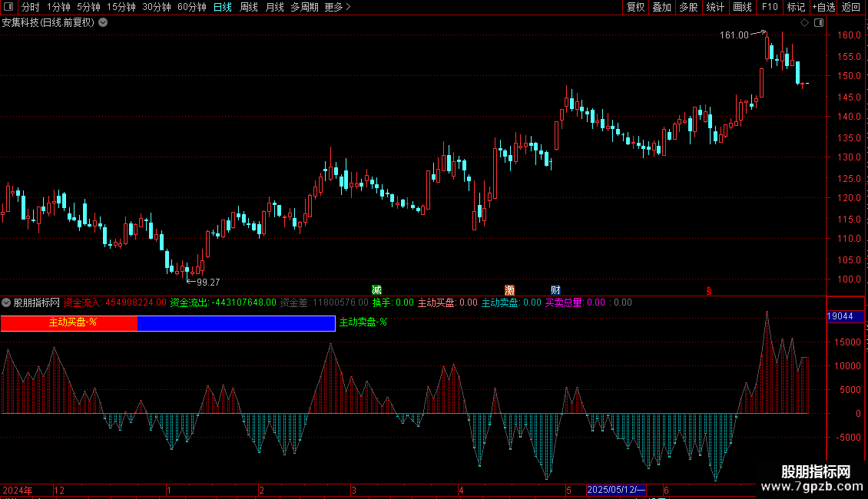
Task: Click the 返回 back button
Action: click(851, 7)
